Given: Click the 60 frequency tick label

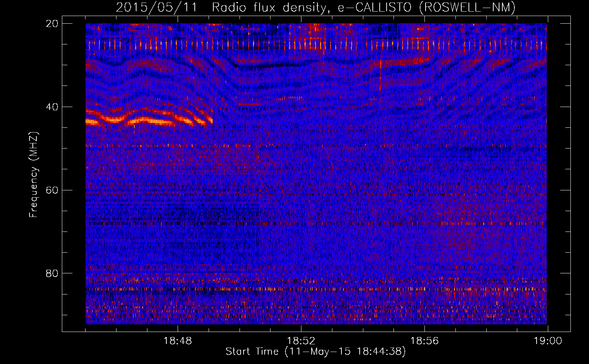Looking at the screenshot, I should pos(52,190).
